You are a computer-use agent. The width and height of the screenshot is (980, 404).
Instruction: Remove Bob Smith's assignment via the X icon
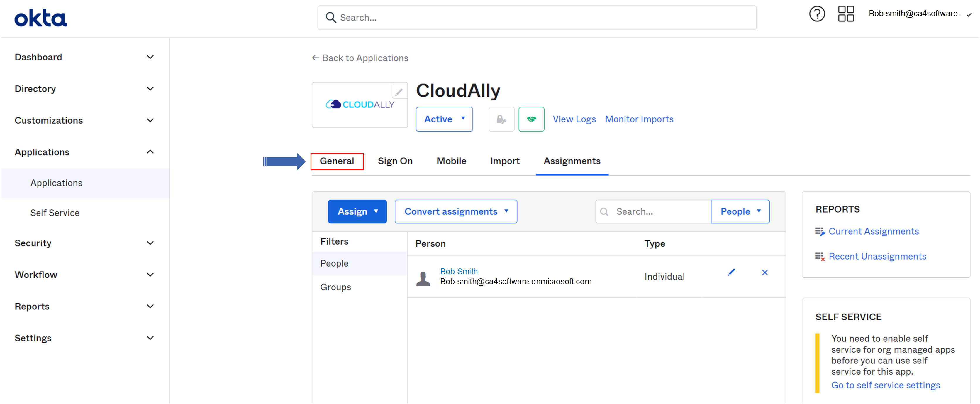(x=765, y=273)
